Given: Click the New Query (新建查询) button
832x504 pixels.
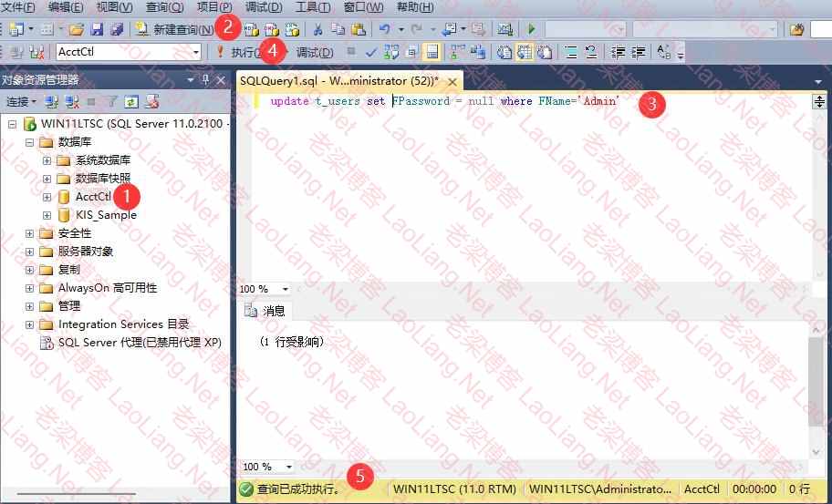Looking at the screenshot, I should click(x=174, y=29).
